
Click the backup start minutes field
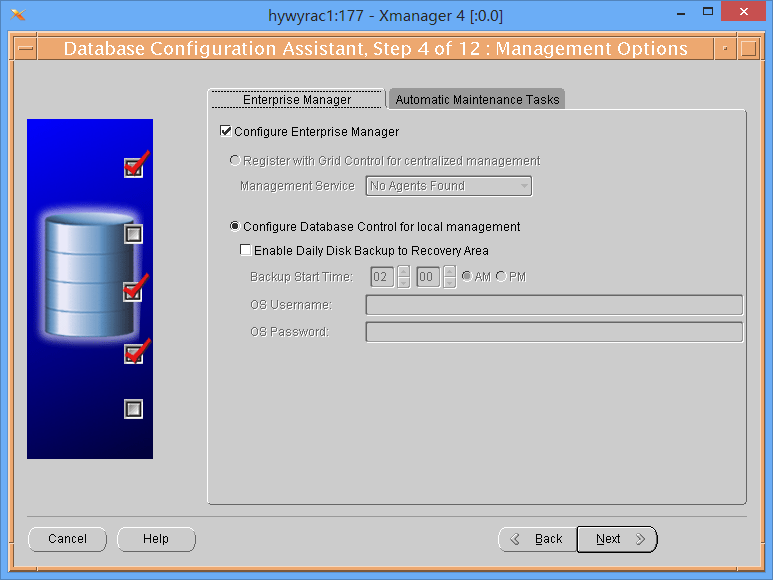click(x=428, y=276)
